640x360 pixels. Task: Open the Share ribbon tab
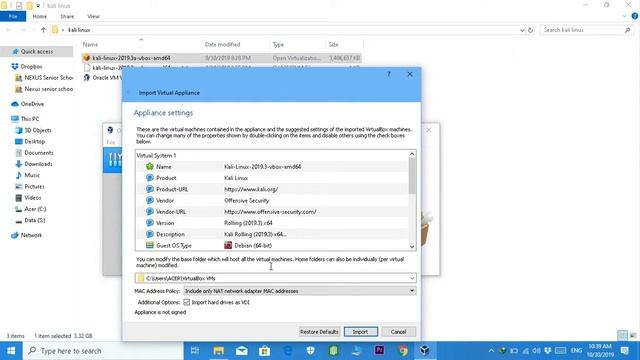67,16
